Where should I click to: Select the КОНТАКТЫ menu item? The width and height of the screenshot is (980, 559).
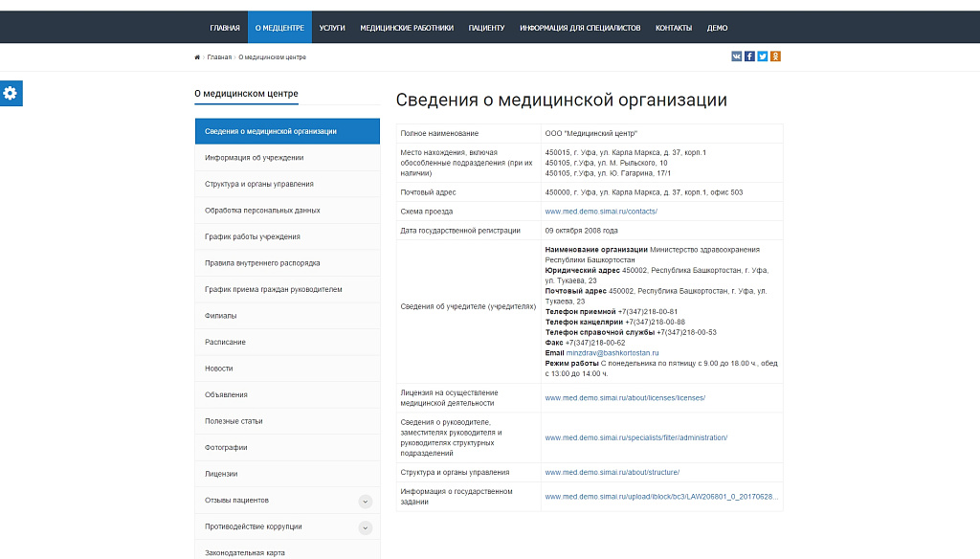point(673,28)
